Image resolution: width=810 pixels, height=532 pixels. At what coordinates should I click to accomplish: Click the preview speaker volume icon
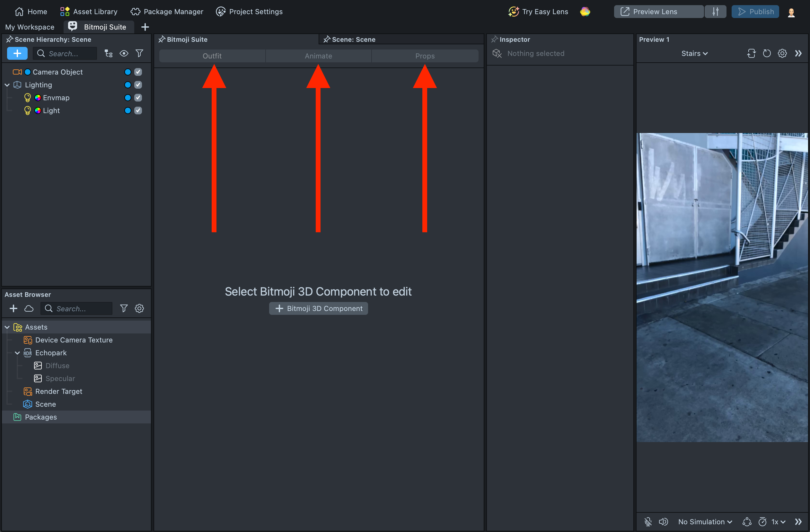click(x=663, y=521)
